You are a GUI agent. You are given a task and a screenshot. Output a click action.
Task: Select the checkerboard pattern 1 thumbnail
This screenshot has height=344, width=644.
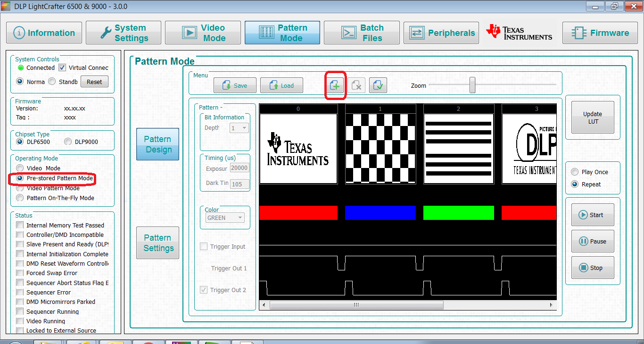tap(380, 149)
